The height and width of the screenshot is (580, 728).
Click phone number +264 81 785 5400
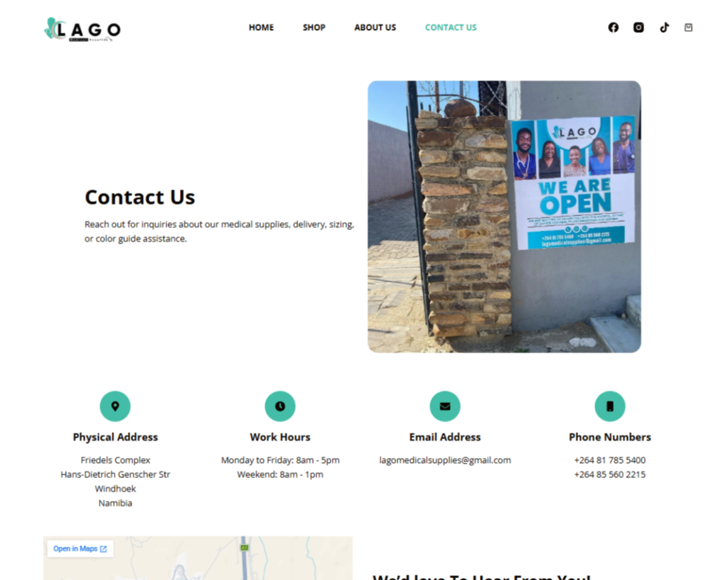(609, 461)
